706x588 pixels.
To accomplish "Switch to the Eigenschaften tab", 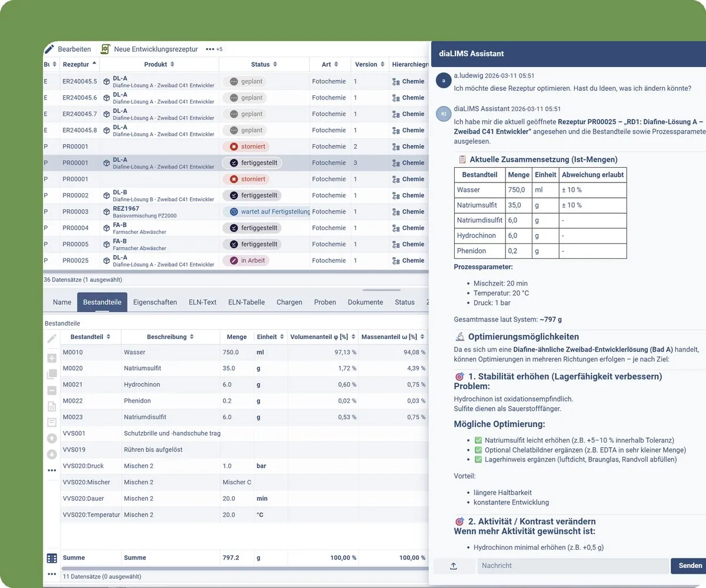I will click(155, 302).
